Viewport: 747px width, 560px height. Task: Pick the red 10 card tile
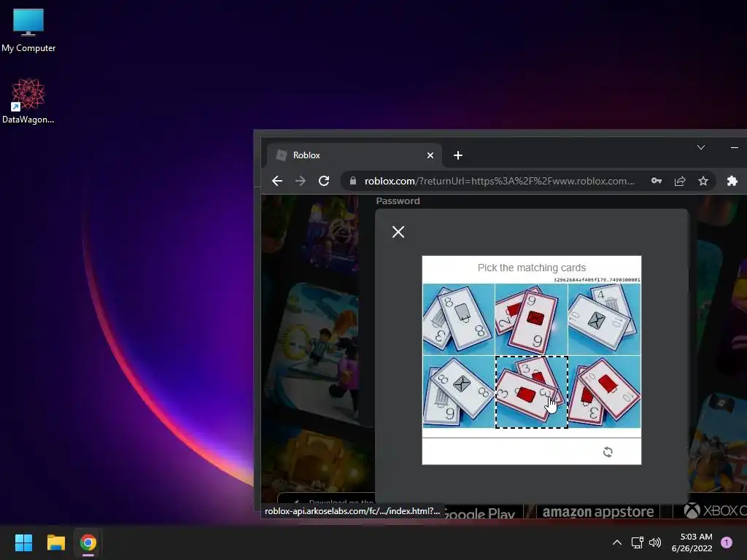(604, 392)
